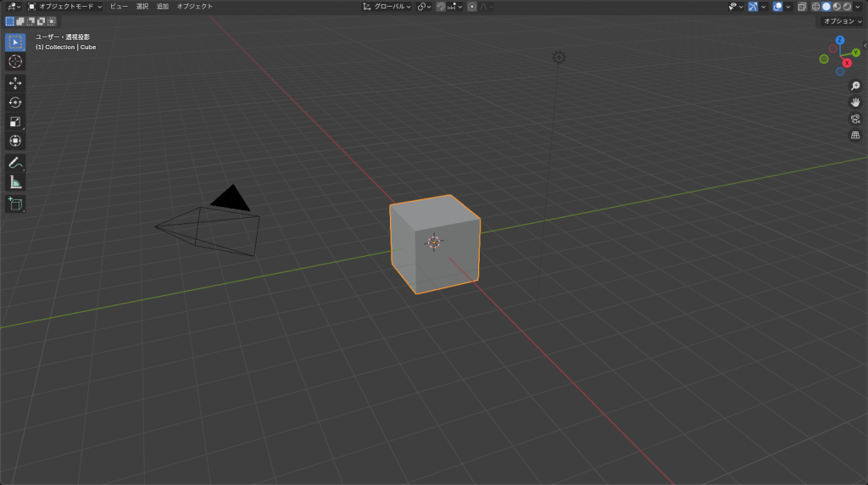Open the pivot point dropdown
This screenshot has height=485, width=868.
425,7
